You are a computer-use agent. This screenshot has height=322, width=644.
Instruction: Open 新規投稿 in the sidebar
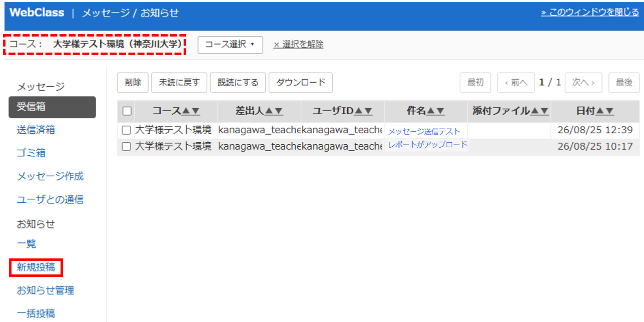click(36, 267)
